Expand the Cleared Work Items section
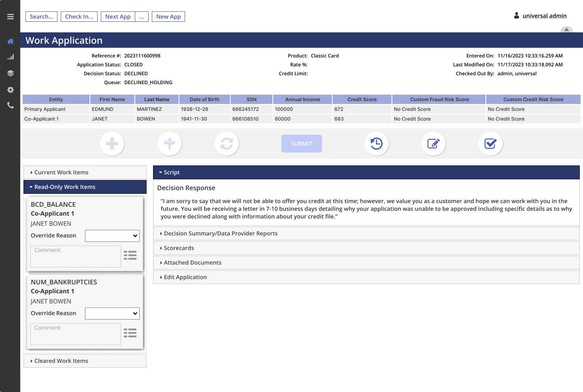Viewport: 583px width, 392px height. click(61, 360)
